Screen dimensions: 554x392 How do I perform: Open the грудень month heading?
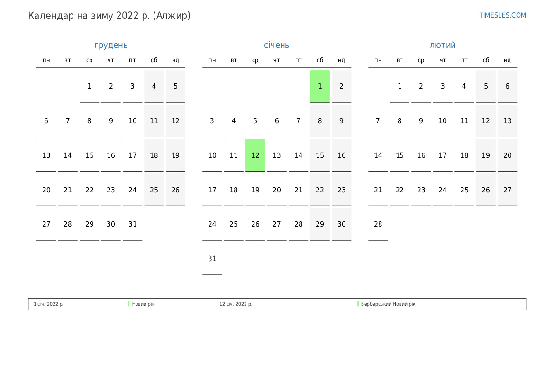pyautogui.click(x=111, y=45)
